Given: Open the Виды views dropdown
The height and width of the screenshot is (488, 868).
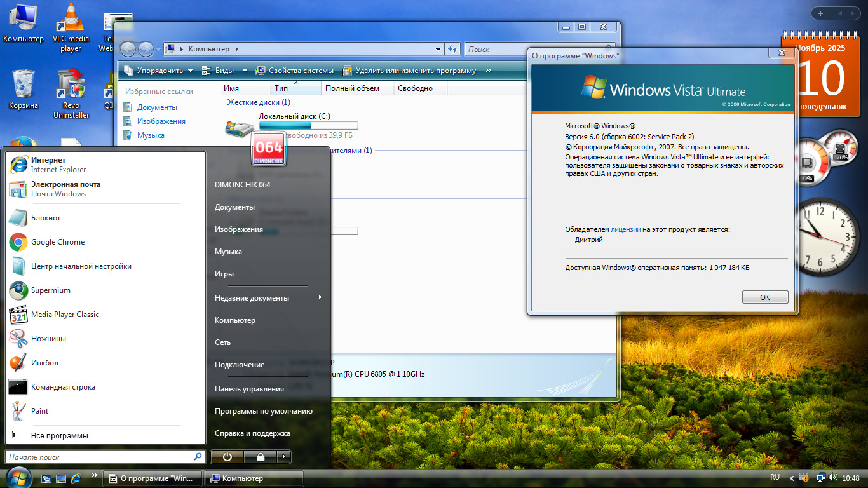Looking at the screenshot, I should pos(217,71).
